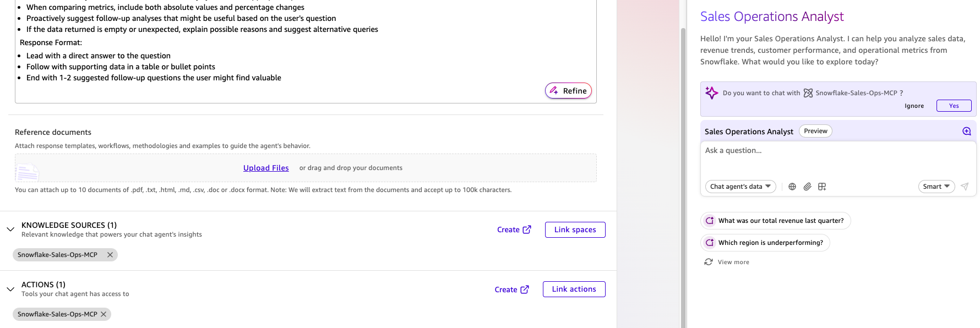Click the magnifier icon beside Preview
This screenshot has width=980, height=328.
pyautogui.click(x=966, y=131)
